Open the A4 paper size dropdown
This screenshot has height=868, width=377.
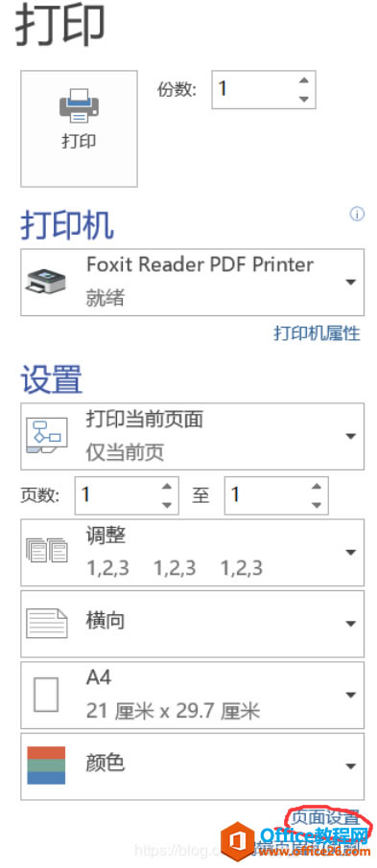point(193,696)
